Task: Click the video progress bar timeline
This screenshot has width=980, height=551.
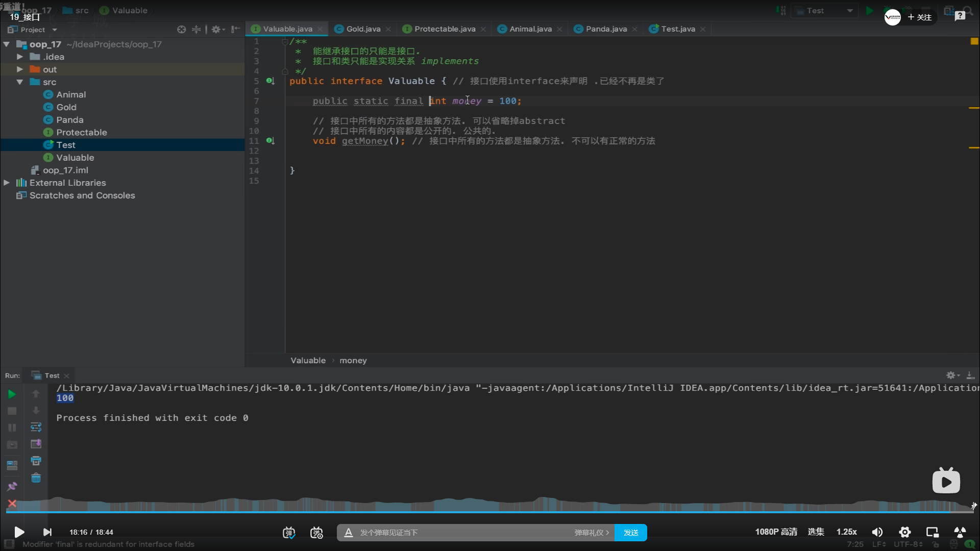Action: click(x=490, y=511)
